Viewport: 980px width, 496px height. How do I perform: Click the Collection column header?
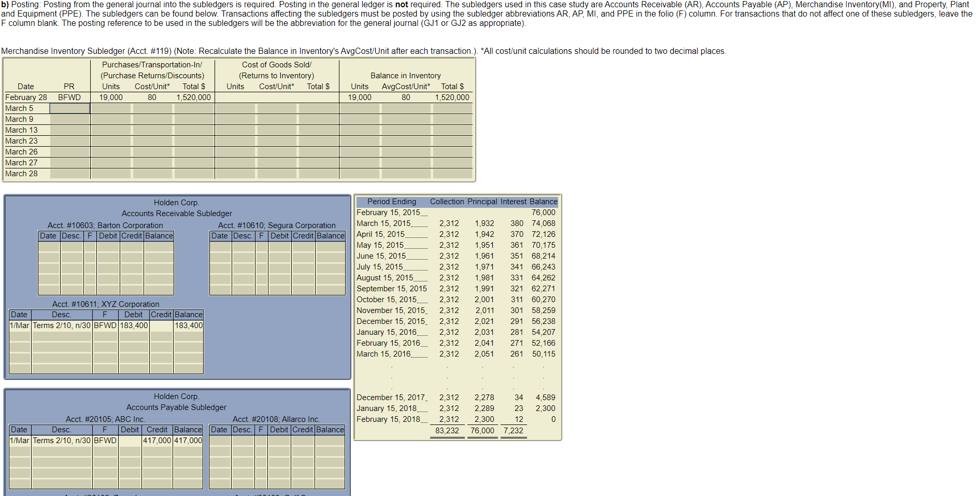coord(447,202)
